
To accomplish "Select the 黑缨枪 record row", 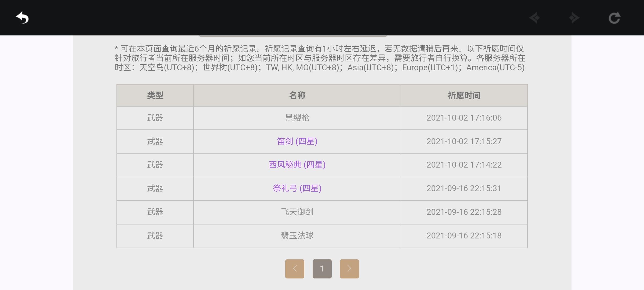I will click(297, 118).
